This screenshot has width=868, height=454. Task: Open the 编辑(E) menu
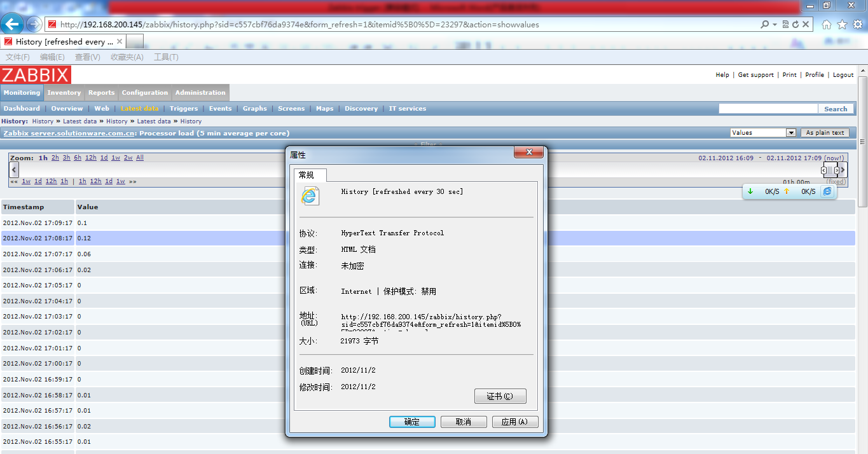(x=52, y=57)
